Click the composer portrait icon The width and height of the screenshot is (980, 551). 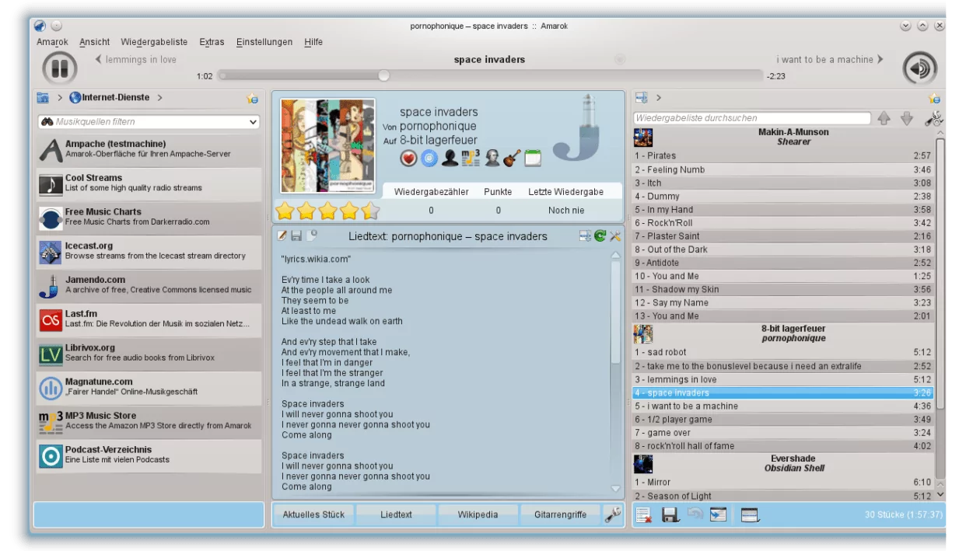pos(492,159)
